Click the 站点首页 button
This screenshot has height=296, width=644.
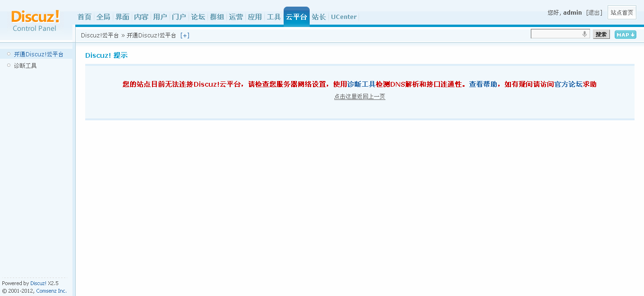point(622,12)
